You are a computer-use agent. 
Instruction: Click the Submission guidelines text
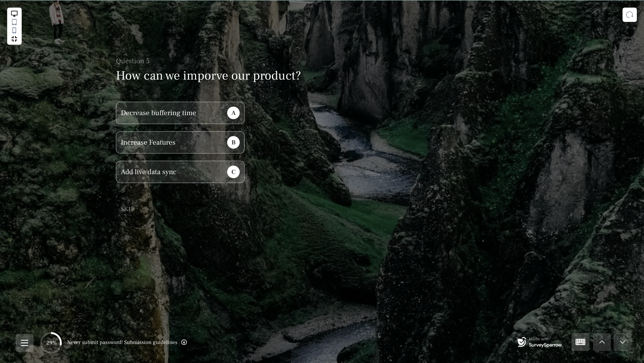click(x=150, y=342)
